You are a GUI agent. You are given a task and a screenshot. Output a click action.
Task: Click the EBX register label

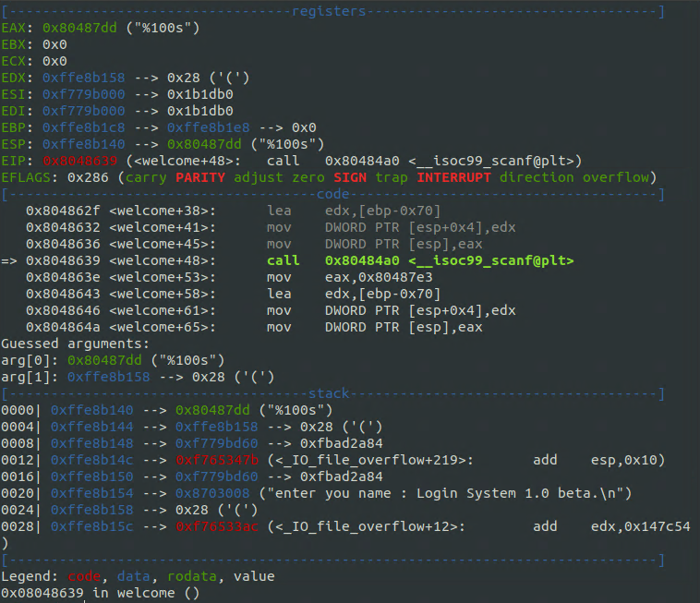click(13, 44)
